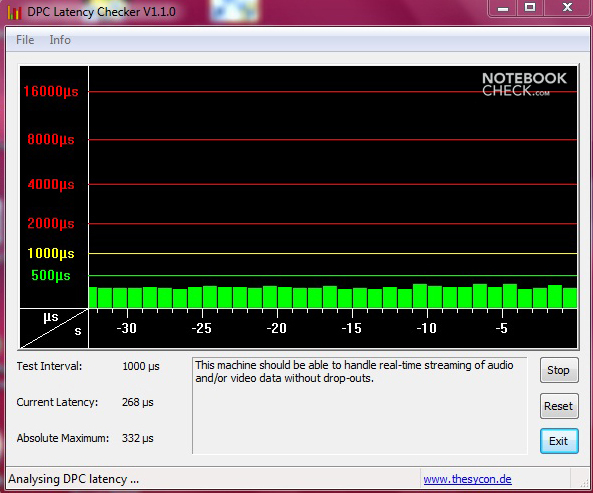593x493 pixels.
Task: Reset the latency measurements
Action: point(559,406)
